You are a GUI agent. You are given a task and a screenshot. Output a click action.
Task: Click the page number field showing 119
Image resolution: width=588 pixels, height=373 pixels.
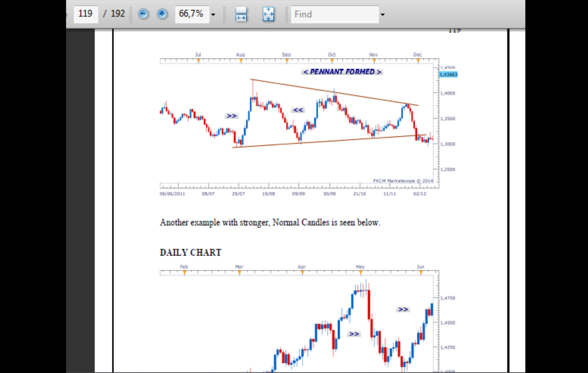coord(85,14)
